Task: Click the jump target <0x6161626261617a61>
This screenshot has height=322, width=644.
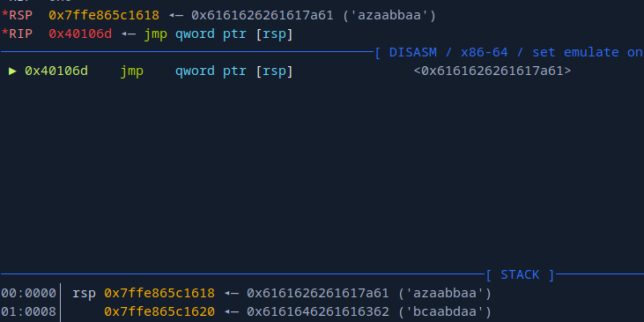Action: 492,71
